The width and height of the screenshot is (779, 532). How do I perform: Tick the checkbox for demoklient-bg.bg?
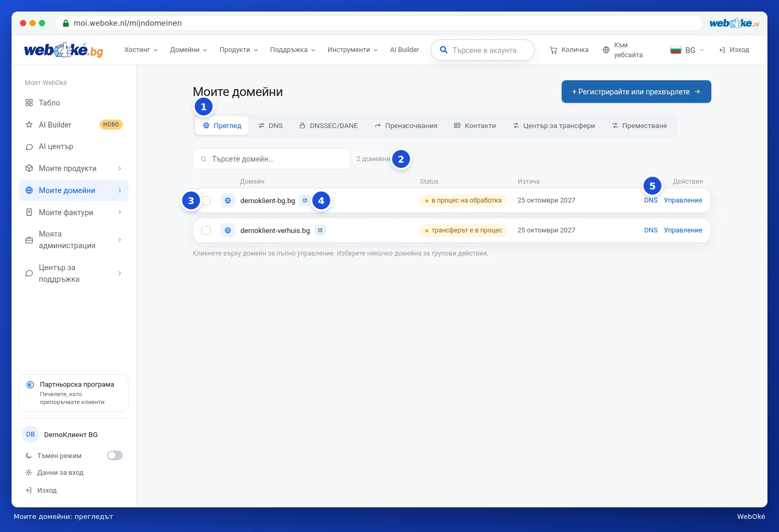point(206,200)
